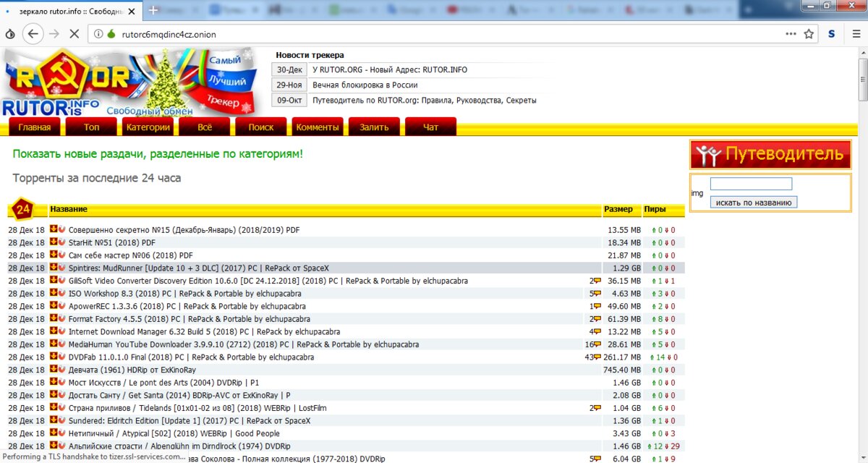The image size is (868, 463).
Task: Click the download icon for StarHit №51
Action: pyautogui.click(x=53, y=242)
